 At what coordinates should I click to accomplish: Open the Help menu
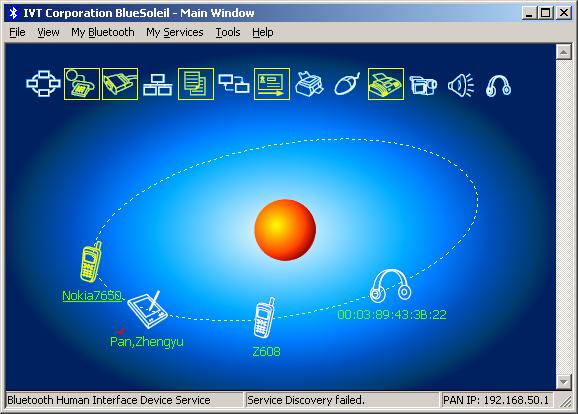click(263, 32)
